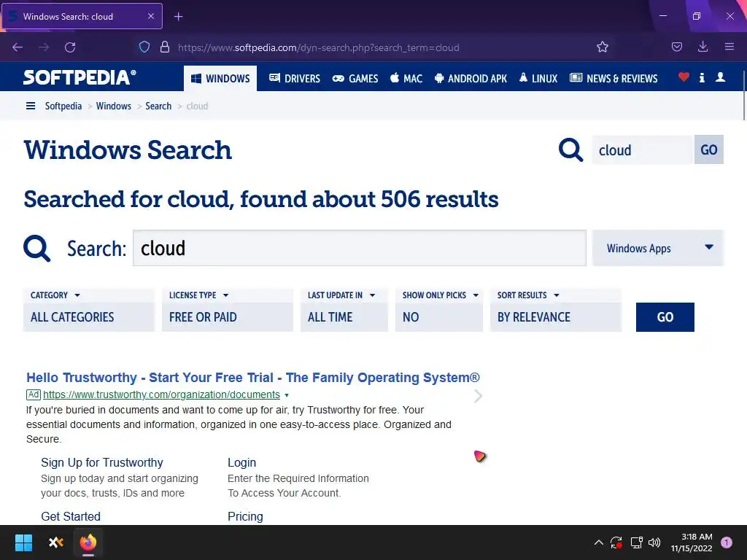Open the LINUX section
This screenshot has height=560, width=747.
tap(538, 78)
